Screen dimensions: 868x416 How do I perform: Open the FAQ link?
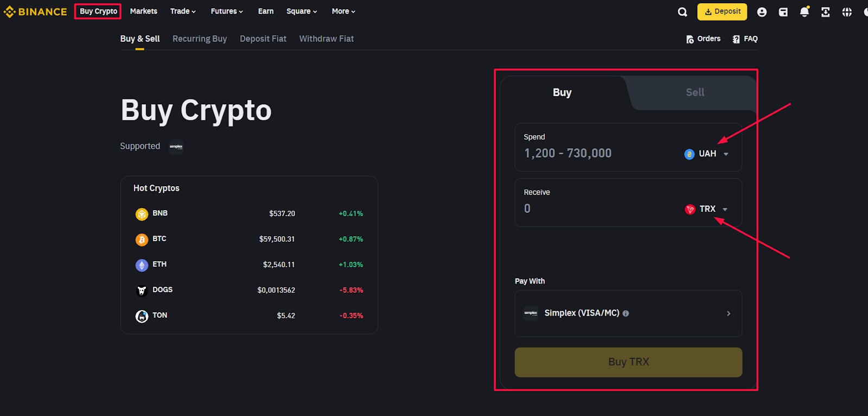coord(745,39)
